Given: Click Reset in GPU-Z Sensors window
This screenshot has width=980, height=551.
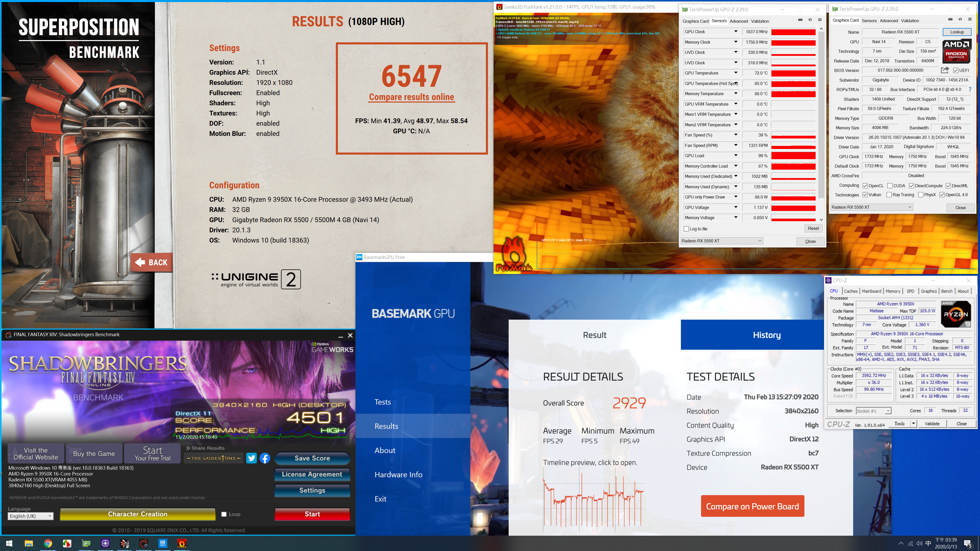Looking at the screenshot, I should click(813, 229).
